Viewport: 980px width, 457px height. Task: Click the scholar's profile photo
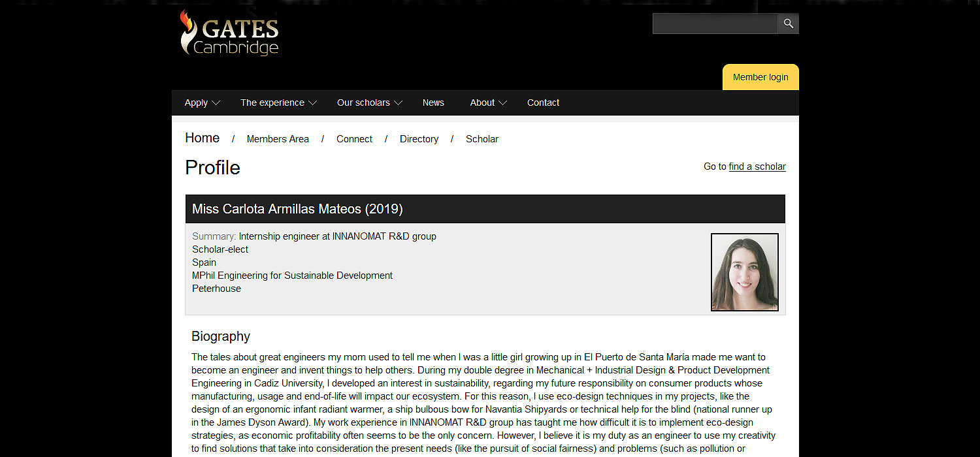tap(744, 272)
